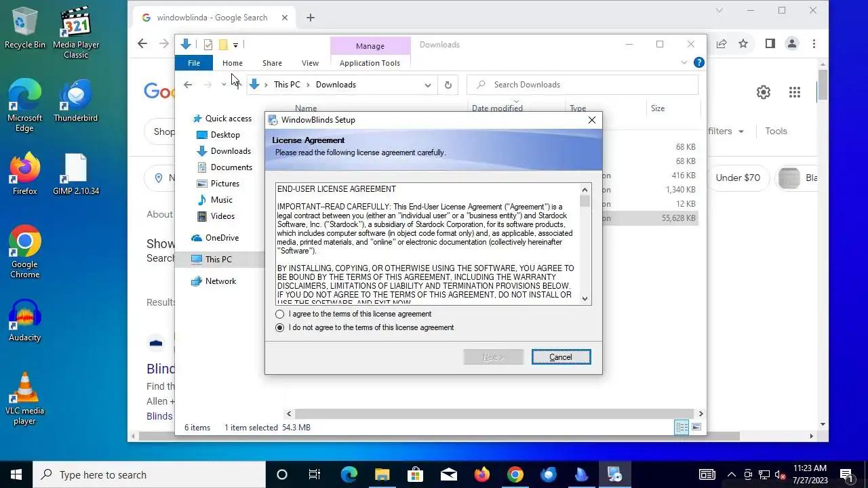The width and height of the screenshot is (868, 488).
Task: Refresh the Downloads folder view
Action: click(x=448, y=85)
